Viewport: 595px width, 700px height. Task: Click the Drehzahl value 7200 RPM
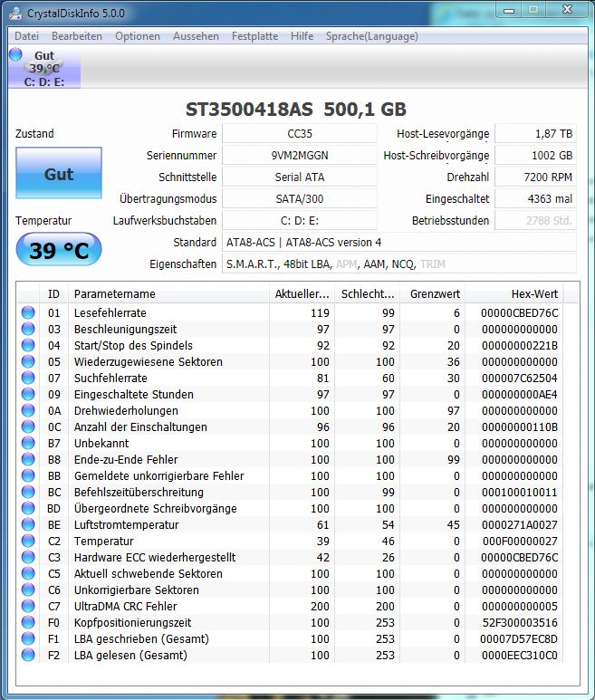pyautogui.click(x=535, y=177)
